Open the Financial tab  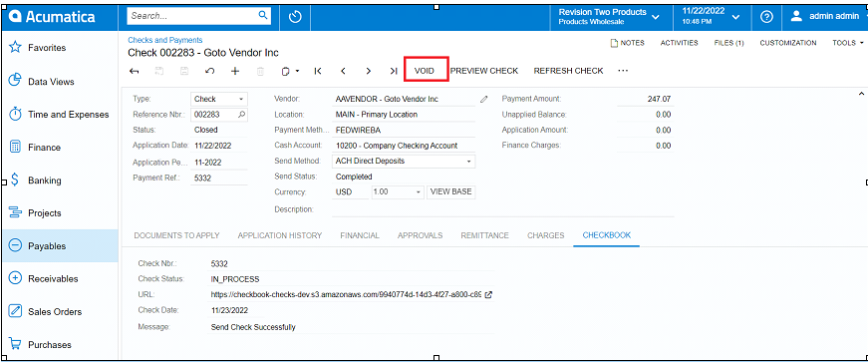360,235
